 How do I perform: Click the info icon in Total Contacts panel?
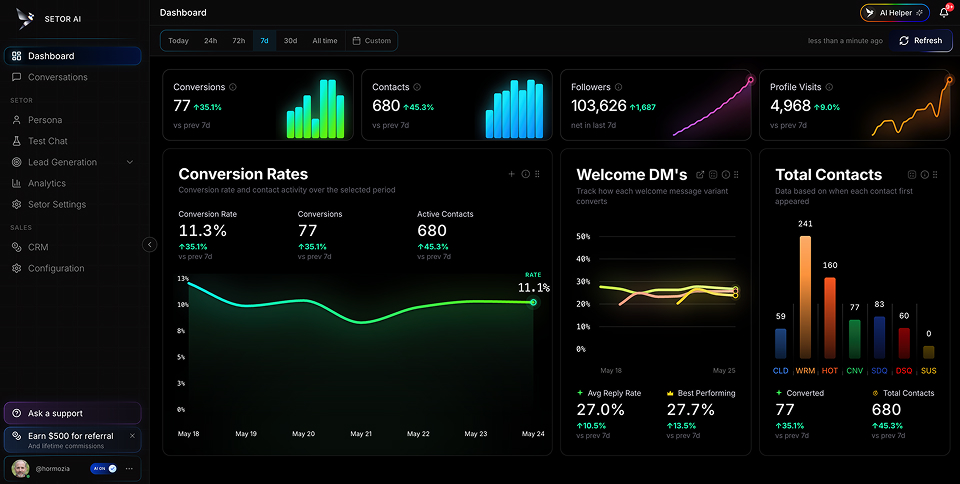(924, 174)
